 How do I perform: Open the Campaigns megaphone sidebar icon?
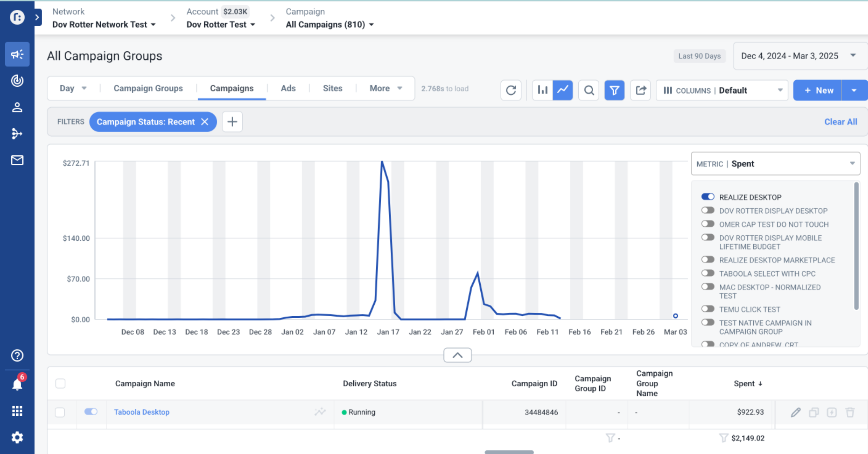17,54
